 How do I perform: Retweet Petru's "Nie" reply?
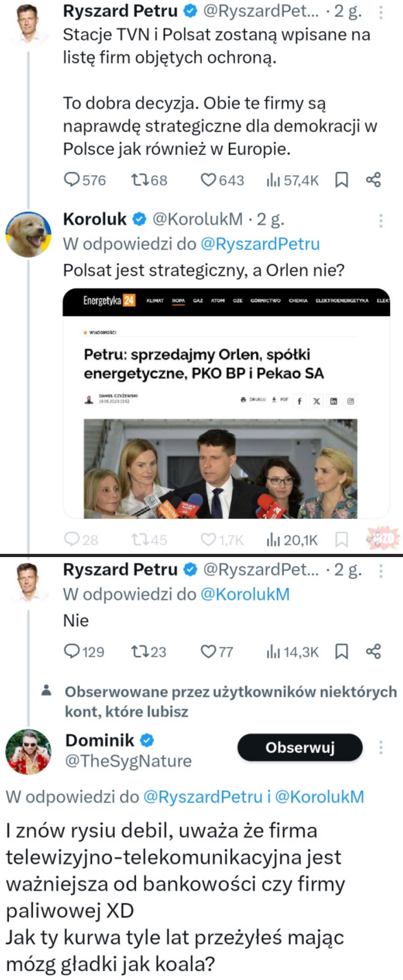139,651
